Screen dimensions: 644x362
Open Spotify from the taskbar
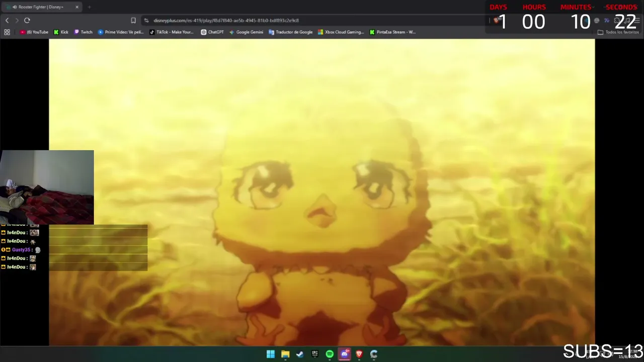[x=330, y=354]
